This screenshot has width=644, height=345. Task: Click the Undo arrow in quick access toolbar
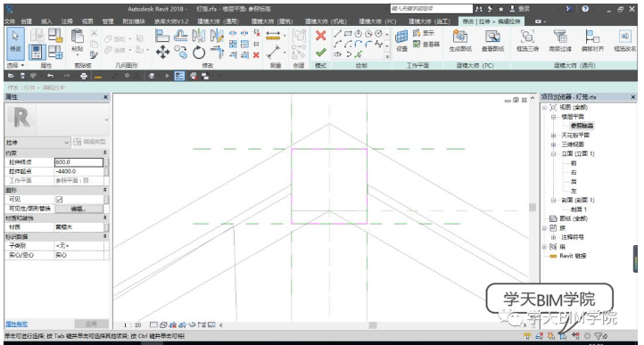coord(50,76)
